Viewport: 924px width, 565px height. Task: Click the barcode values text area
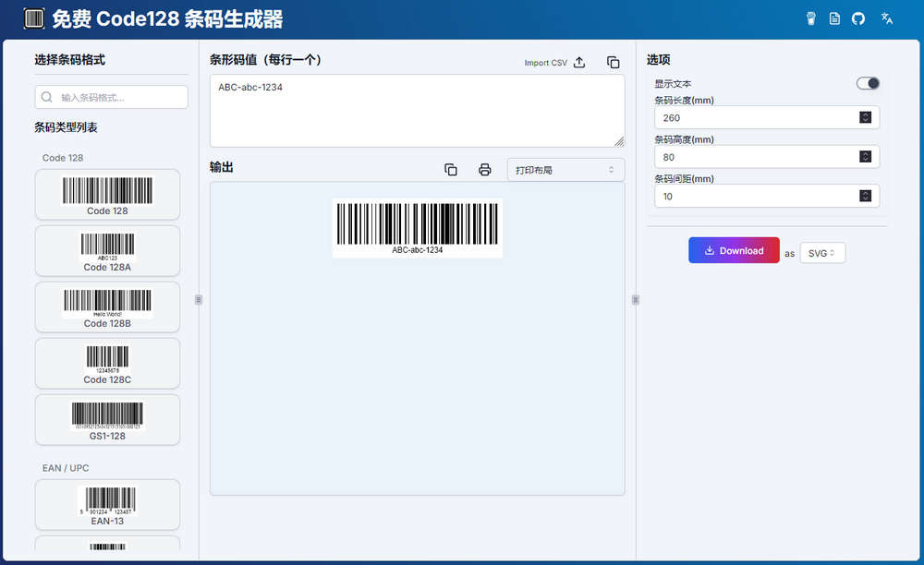[418, 111]
